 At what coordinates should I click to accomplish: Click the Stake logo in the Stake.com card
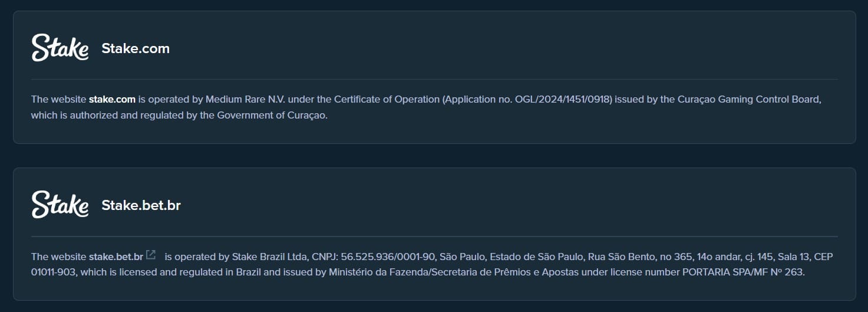60,48
